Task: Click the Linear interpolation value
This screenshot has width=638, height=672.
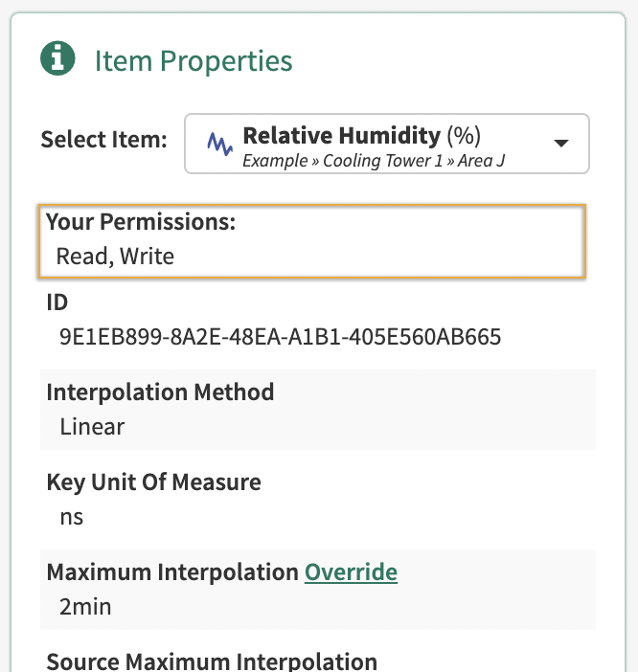Action: (92, 426)
